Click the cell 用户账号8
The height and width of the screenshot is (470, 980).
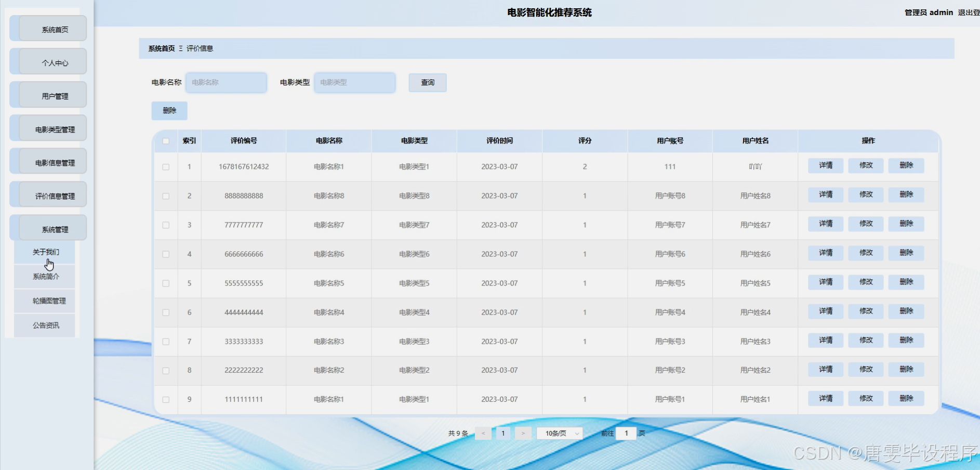pyautogui.click(x=670, y=196)
